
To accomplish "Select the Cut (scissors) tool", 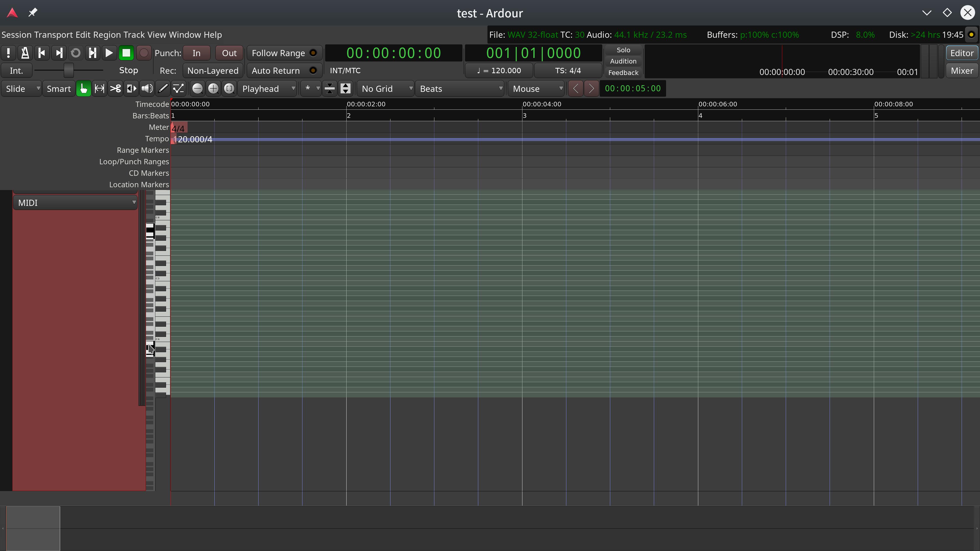I will pos(115,89).
